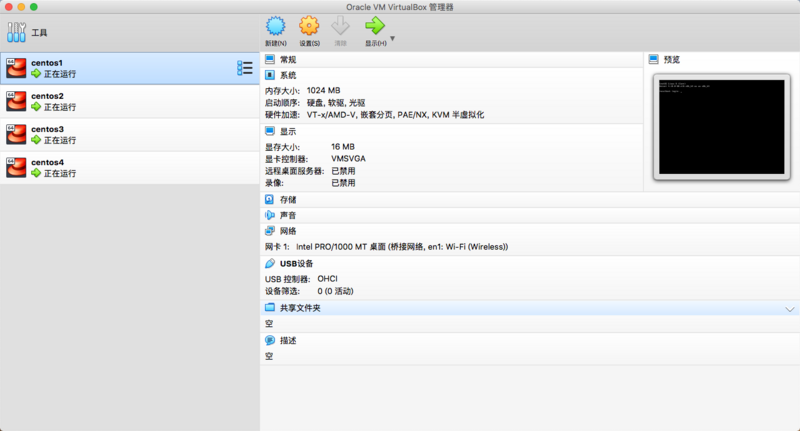The image size is (800, 431).
Task: Click the 录像 label
Action: coord(274,183)
